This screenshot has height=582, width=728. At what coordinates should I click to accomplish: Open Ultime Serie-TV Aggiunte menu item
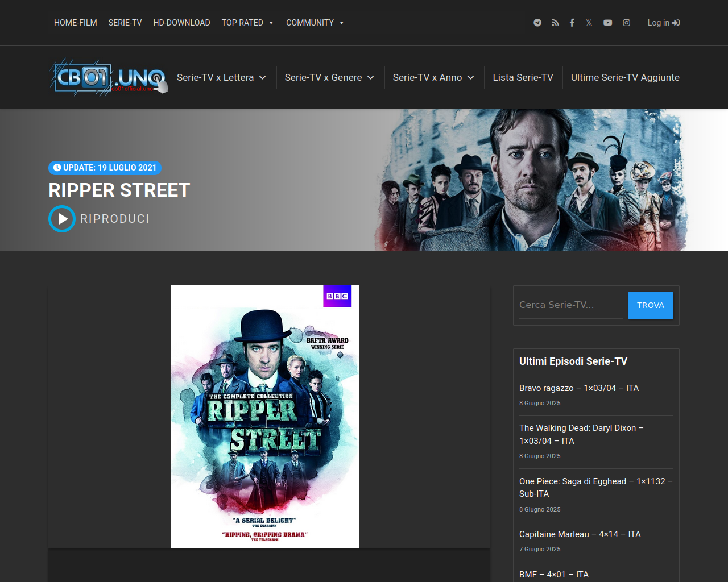[625, 77]
